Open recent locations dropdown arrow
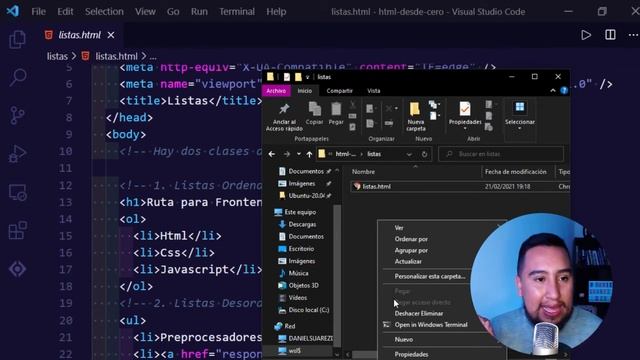640x360 pixels. tap(299, 154)
